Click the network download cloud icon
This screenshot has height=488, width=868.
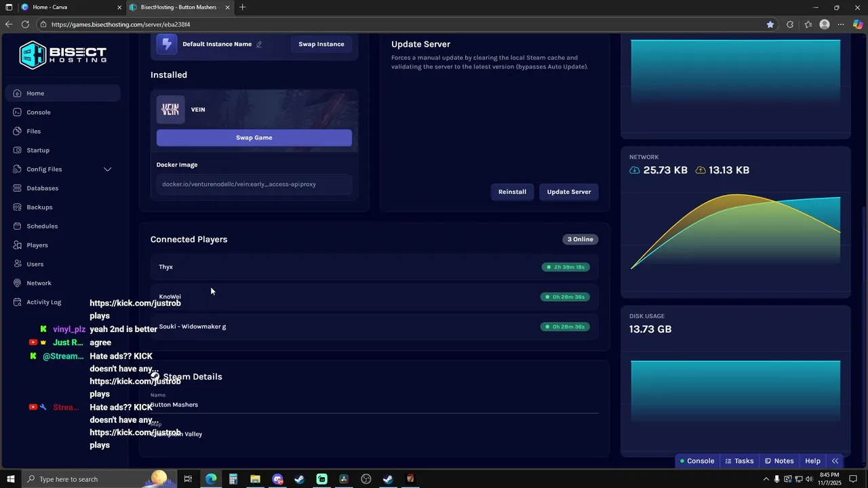click(x=635, y=170)
